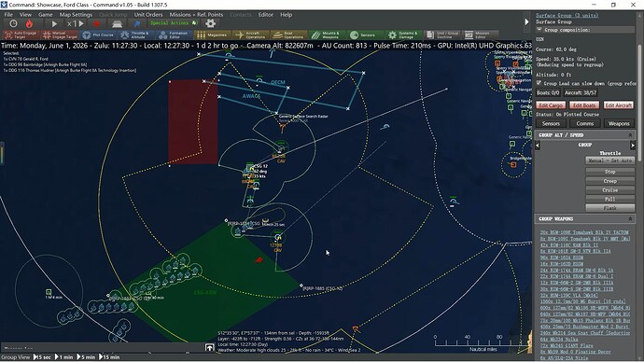Toggle the Special Actions switch
Image resolution: width=644 pixels, height=362 pixels.
click(195, 23)
